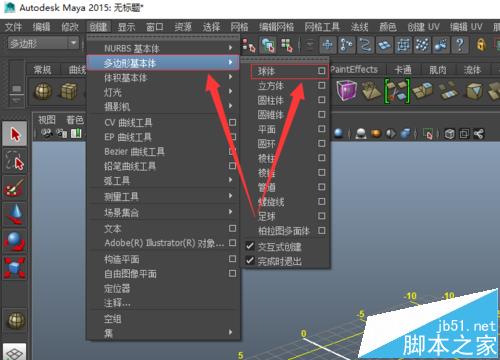Image resolution: width=500 pixels, height=360 pixels.
Task: Toggle snap to curves icon
Action: [347, 45]
